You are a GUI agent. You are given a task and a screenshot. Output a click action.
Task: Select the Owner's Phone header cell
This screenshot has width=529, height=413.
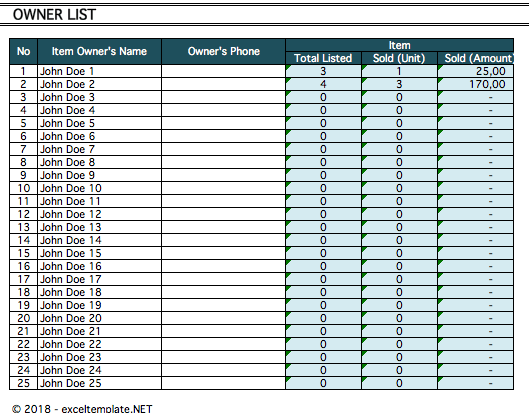[223, 52]
